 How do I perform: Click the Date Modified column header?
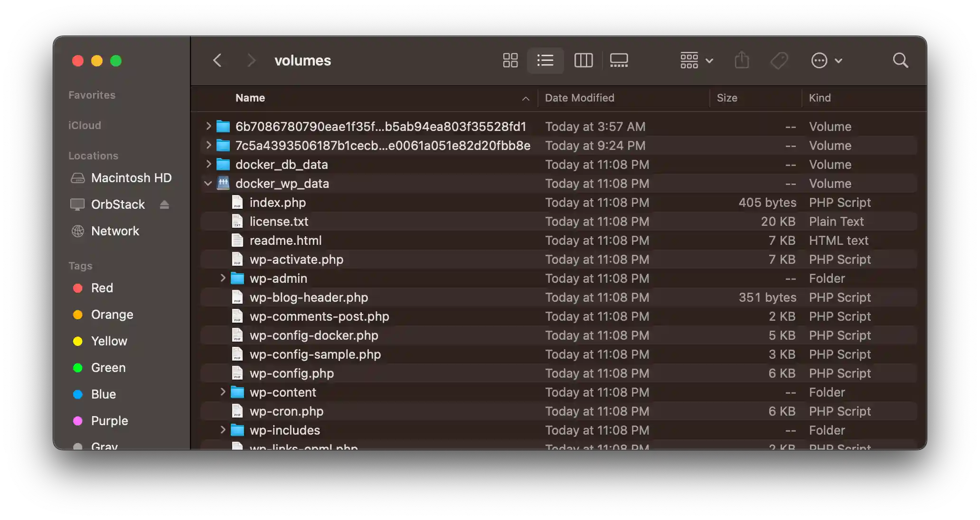tap(580, 98)
